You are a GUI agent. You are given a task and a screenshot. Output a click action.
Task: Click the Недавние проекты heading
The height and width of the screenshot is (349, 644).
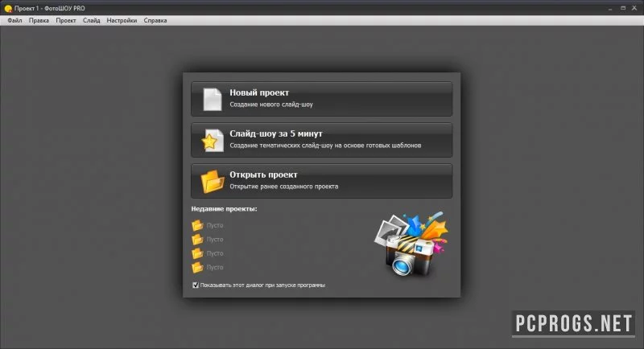225,209
